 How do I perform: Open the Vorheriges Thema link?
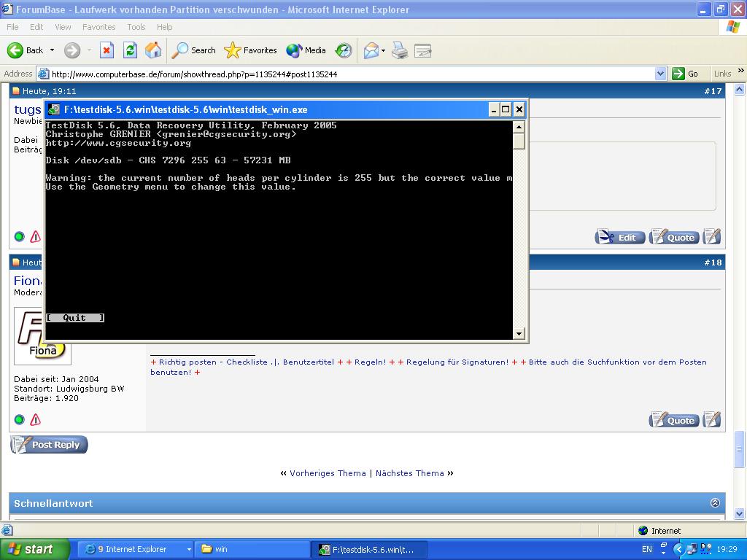(328, 472)
